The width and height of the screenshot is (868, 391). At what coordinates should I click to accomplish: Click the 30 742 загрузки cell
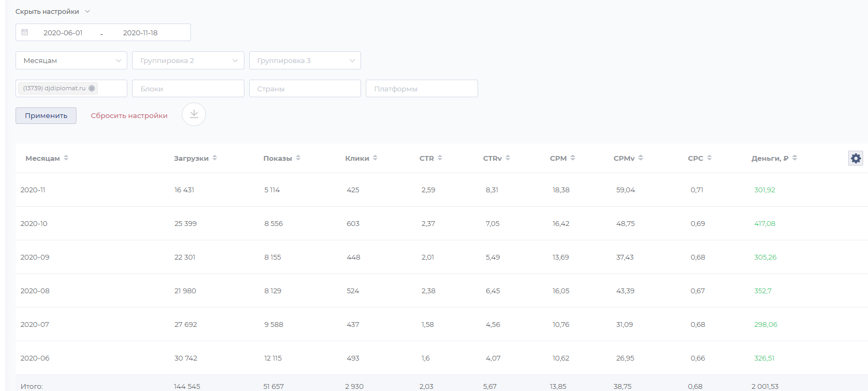186,358
